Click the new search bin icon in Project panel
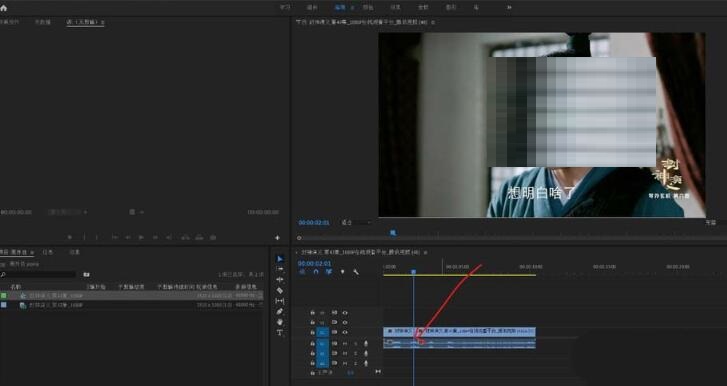The width and height of the screenshot is (727, 386). point(86,274)
